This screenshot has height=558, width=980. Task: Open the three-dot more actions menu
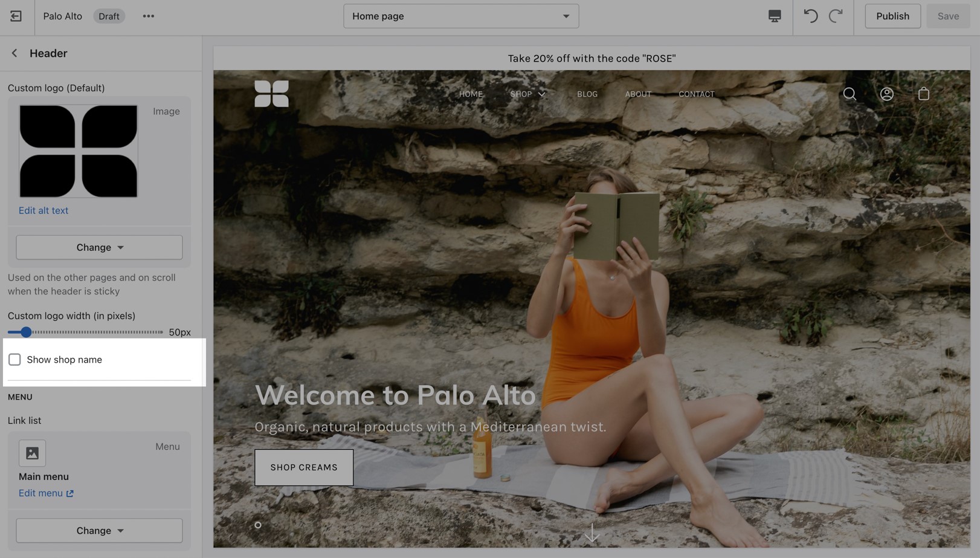coord(148,16)
